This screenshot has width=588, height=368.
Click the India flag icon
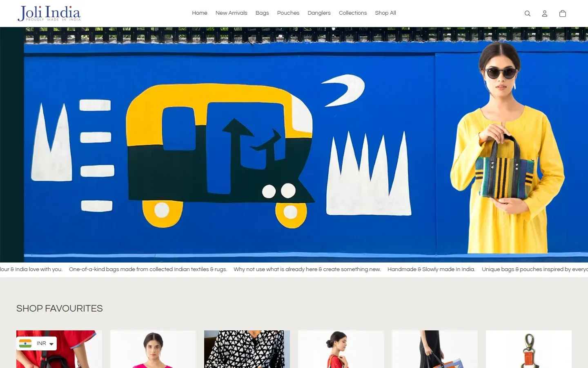[x=25, y=343]
